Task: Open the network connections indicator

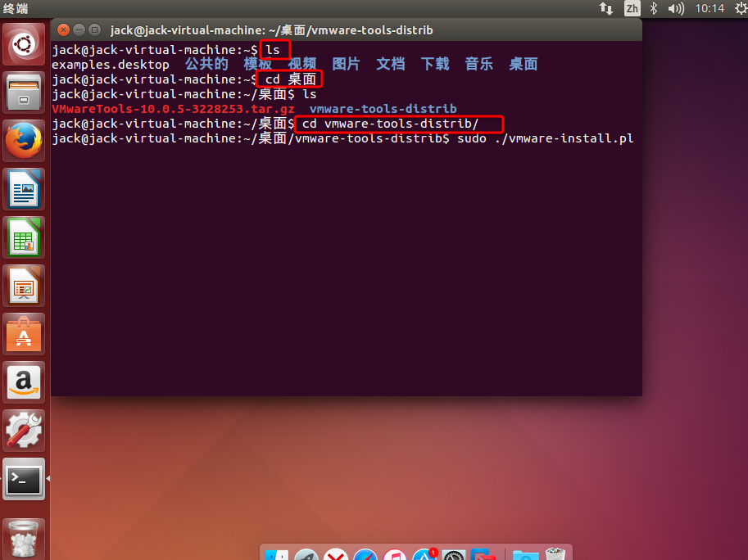Action: tap(606, 8)
